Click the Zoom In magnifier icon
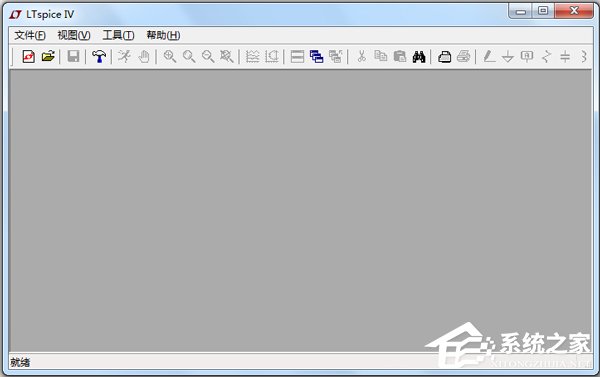Screen dimensions: 600x377 point(170,57)
